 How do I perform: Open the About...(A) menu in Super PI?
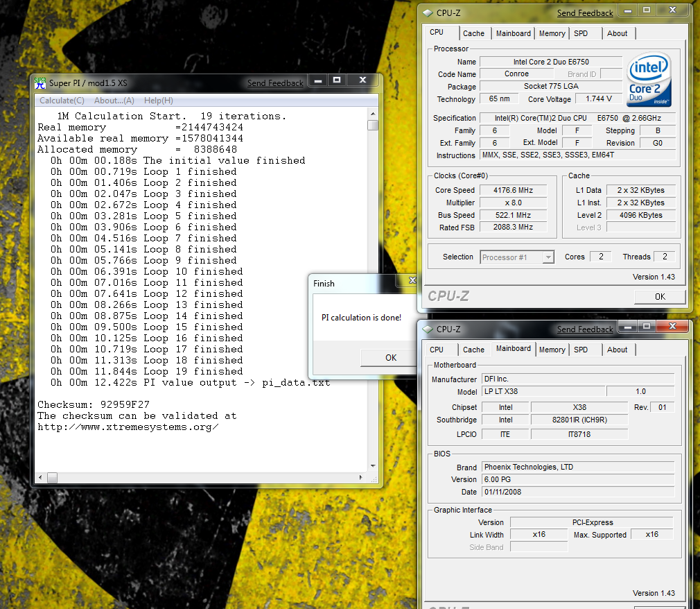pos(114,101)
